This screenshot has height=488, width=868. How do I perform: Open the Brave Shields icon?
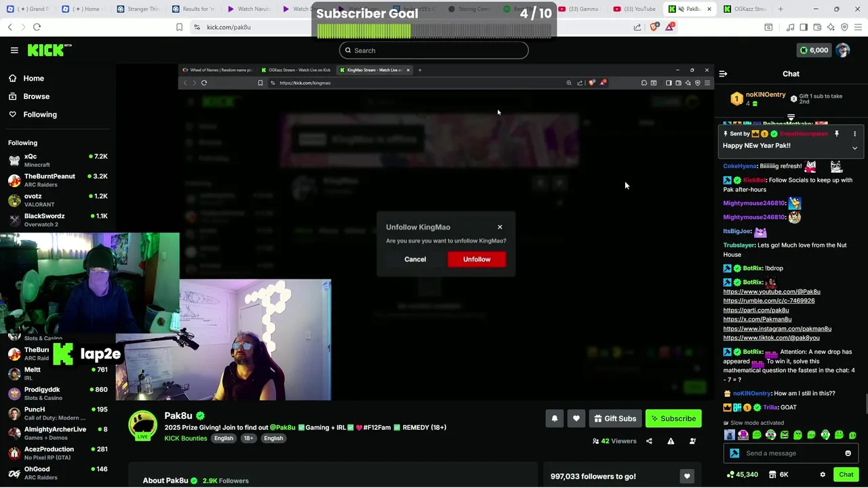tap(654, 27)
